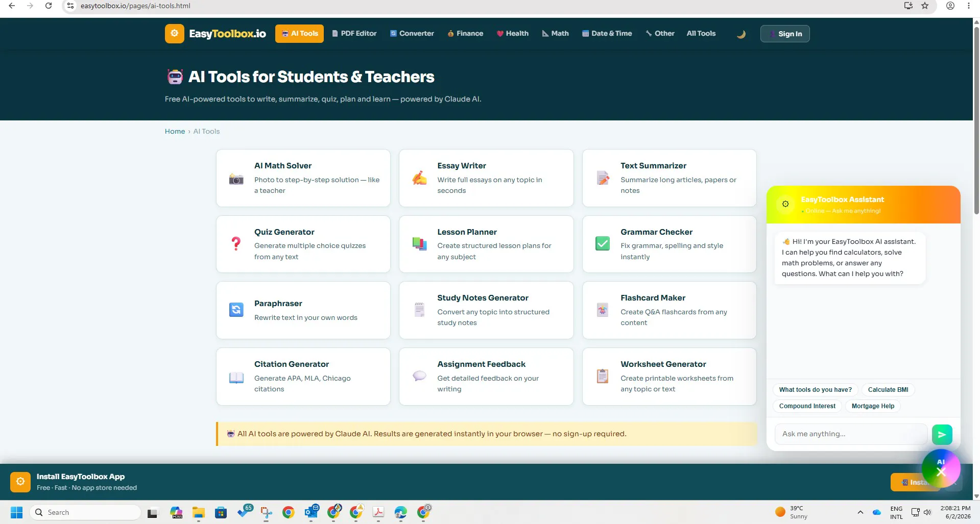This screenshot has height=524, width=980.
Task: Switch input language via ENG INTL indicator
Action: click(x=896, y=512)
